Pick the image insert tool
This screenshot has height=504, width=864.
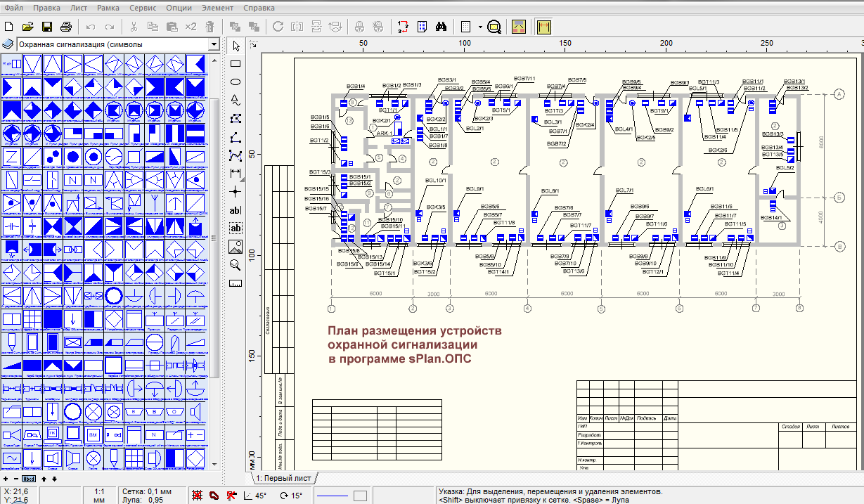(x=236, y=247)
